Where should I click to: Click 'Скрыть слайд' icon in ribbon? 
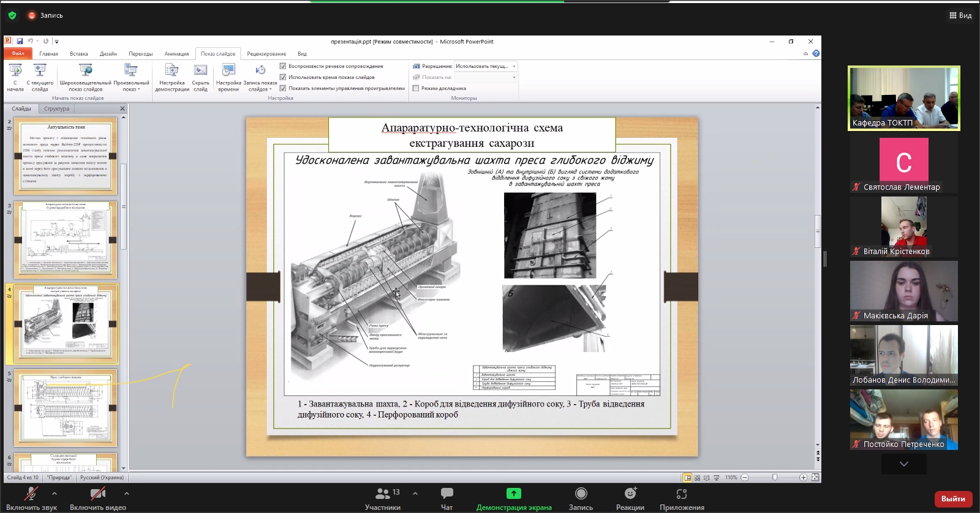point(200,71)
